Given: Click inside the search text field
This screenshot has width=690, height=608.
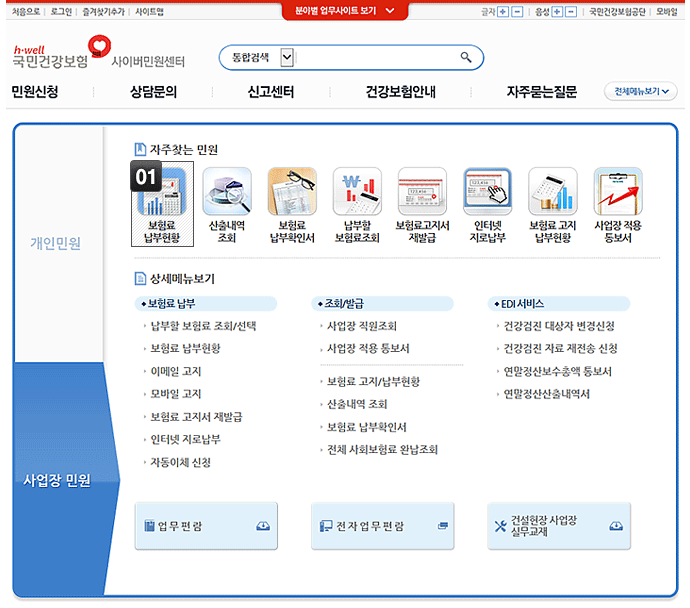Looking at the screenshot, I should tap(376, 57).
